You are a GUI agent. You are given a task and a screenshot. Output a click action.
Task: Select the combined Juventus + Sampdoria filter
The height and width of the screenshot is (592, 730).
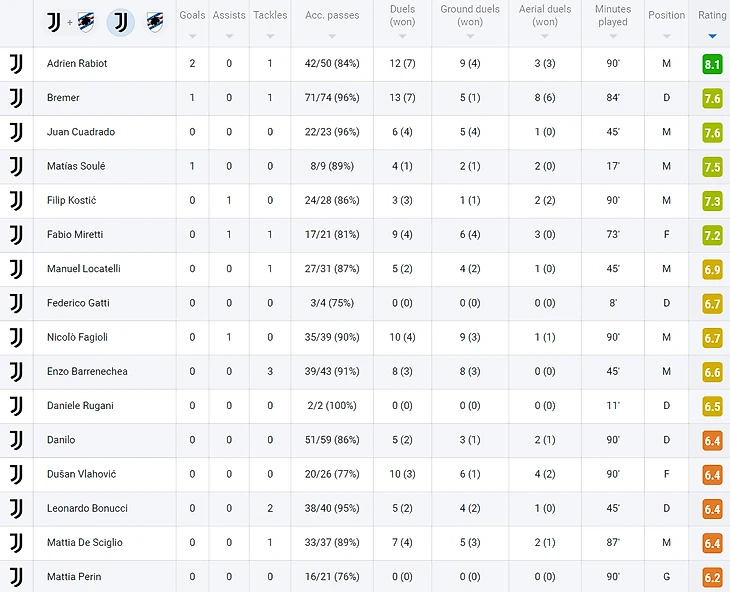tap(70, 21)
